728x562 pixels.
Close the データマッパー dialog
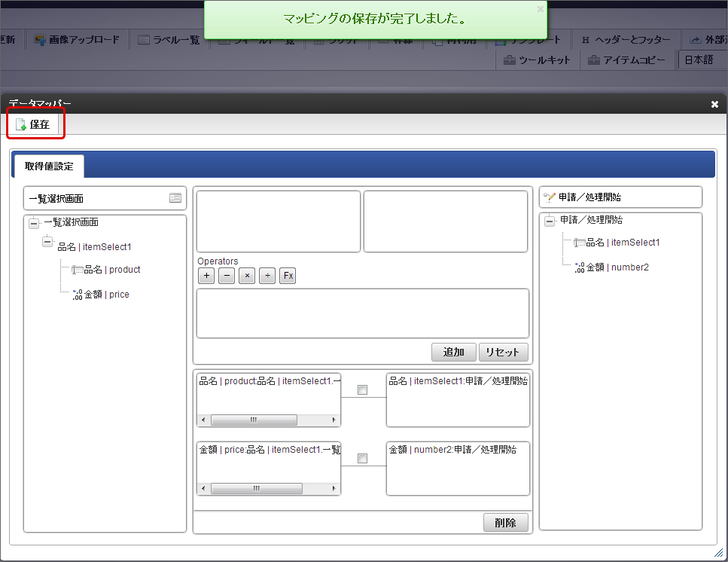(714, 104)
